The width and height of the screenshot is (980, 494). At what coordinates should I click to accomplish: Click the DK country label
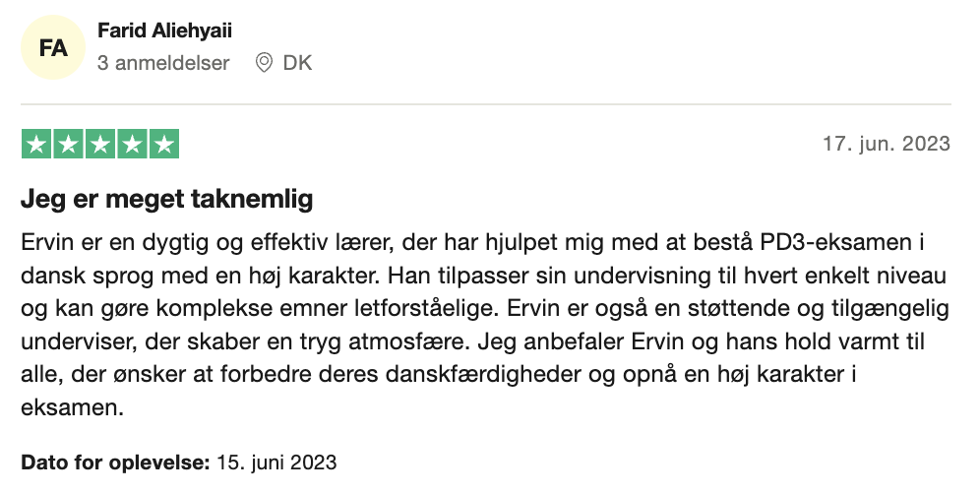297,63
